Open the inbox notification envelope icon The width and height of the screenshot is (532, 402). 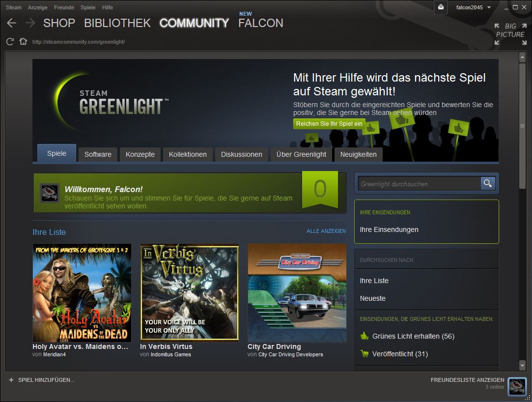(441, 7)
